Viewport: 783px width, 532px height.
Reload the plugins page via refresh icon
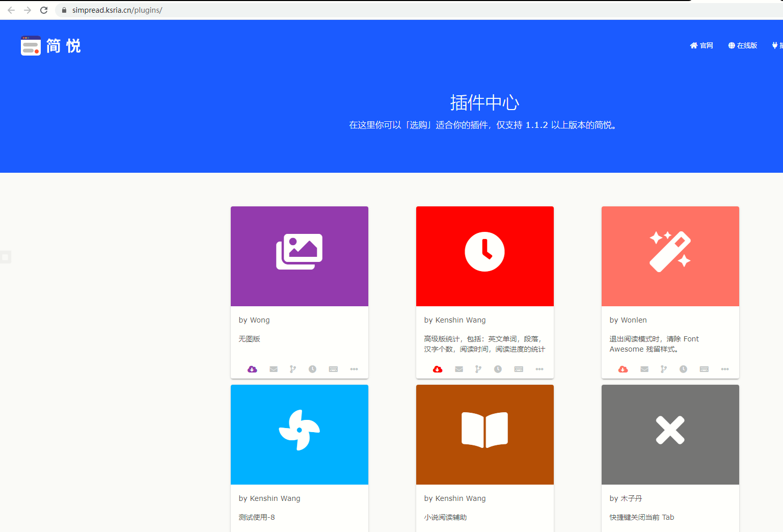click(x=43, y=10)
